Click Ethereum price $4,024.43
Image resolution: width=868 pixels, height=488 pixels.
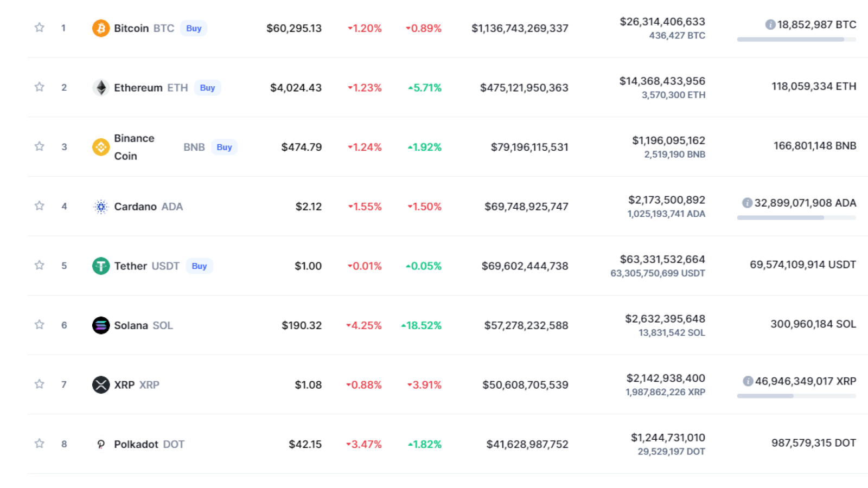coord(296,88)
